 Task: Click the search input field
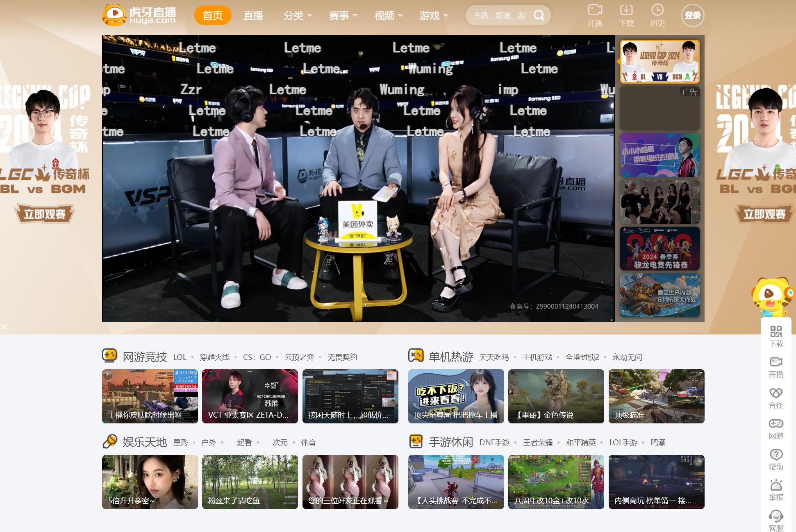[500, 16]
